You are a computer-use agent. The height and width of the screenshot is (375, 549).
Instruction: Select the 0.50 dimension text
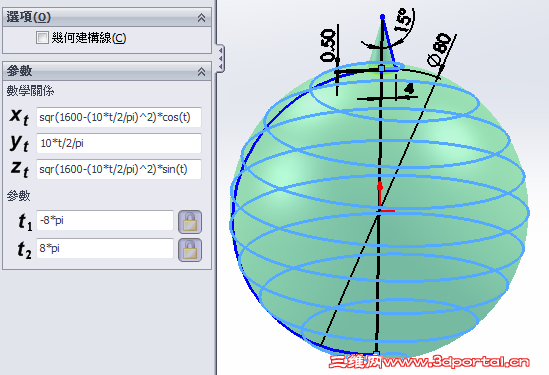(x=328, y=46)
